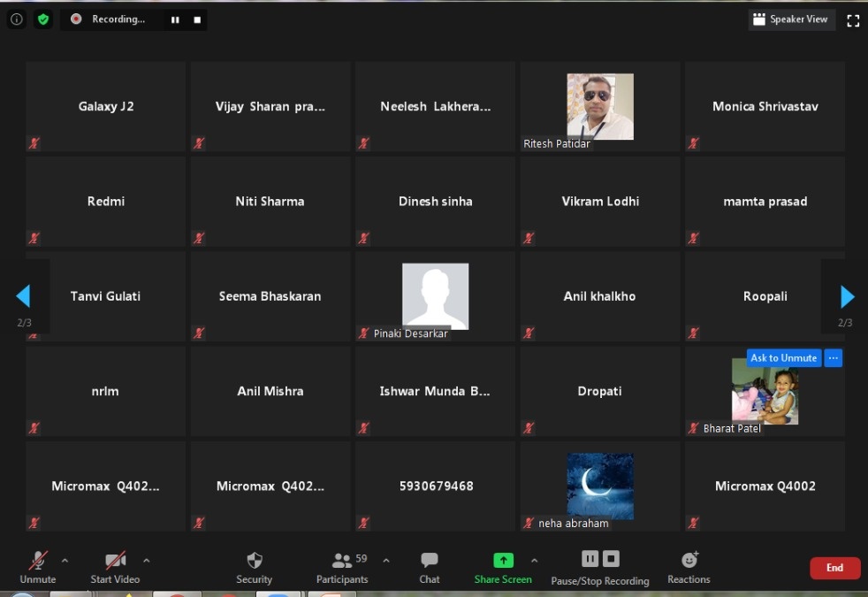Open the Chat panel
Screen dimensions: 868x597
coord(429,567)
